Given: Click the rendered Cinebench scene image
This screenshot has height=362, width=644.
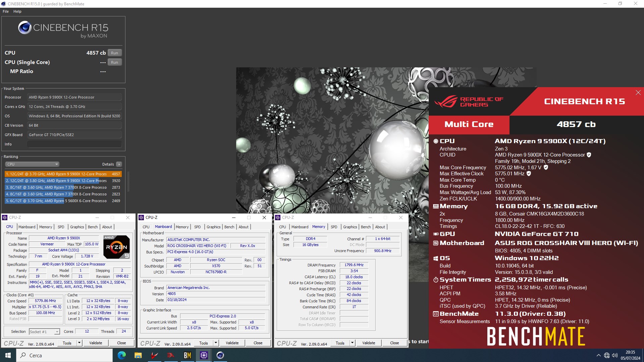Looking at the screenshot, I should 332,140.
